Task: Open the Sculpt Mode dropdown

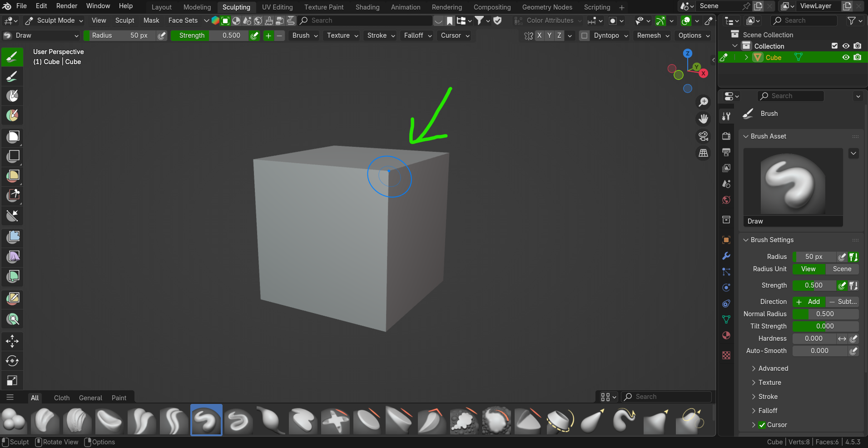Action: point(54,20)
